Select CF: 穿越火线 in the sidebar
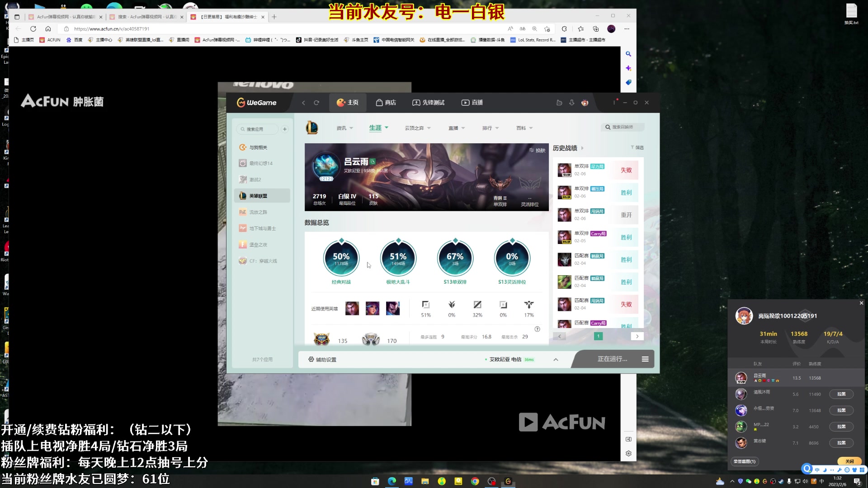This screenshot has width=868, height=488. coord(262,261)
